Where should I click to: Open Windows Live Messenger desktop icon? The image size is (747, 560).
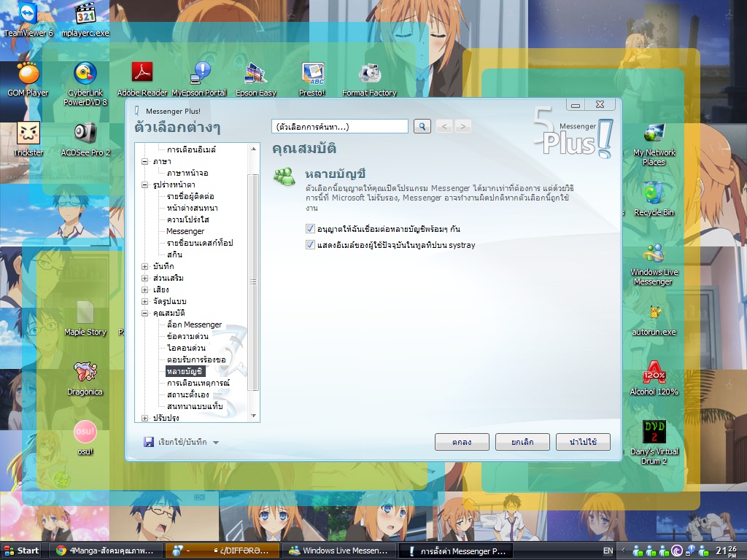[654, 264]
